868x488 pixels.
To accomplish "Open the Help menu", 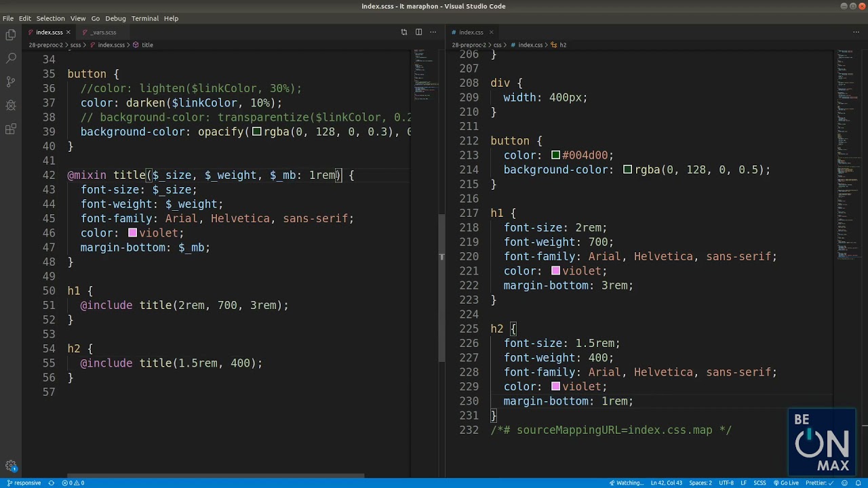I will pyautogui.click(x=171, y=18).
